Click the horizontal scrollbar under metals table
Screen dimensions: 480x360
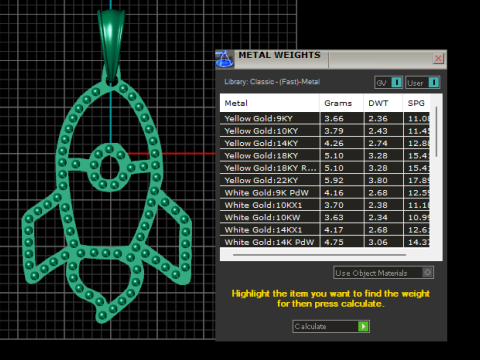tap(319, 255)
